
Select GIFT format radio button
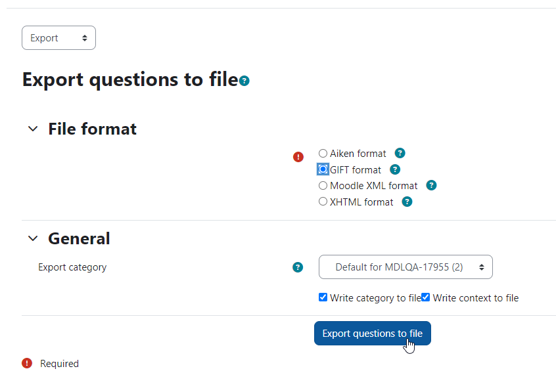click(323, 169)
